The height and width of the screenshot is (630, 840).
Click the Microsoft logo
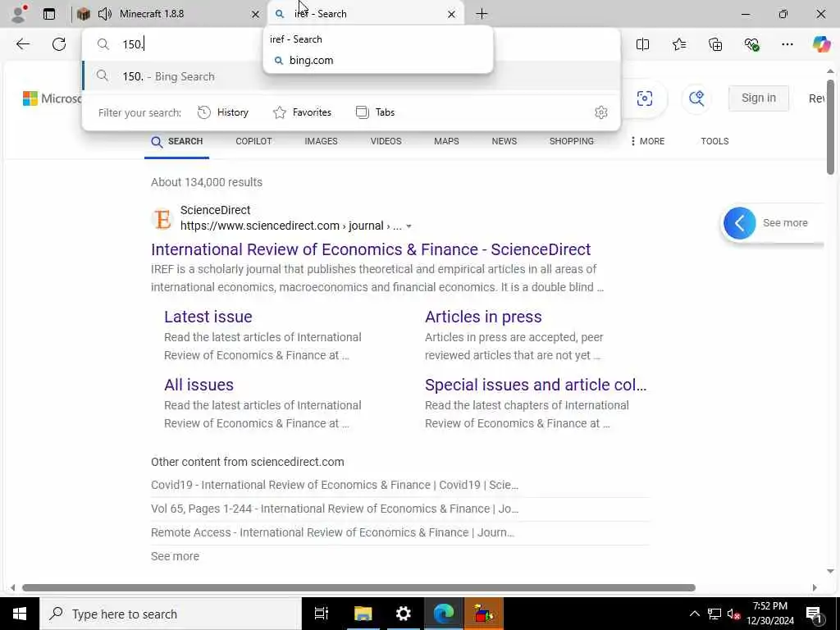click(x=52, y=98)
